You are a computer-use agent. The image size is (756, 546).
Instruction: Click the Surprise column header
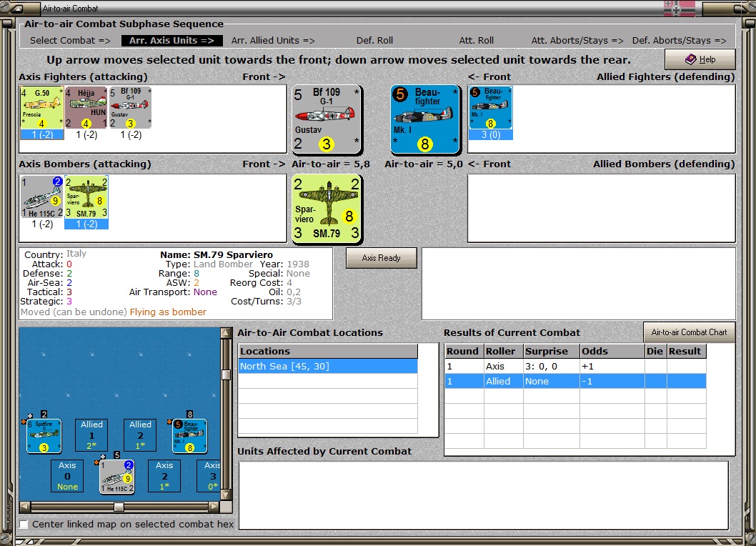tap(552, 351)
